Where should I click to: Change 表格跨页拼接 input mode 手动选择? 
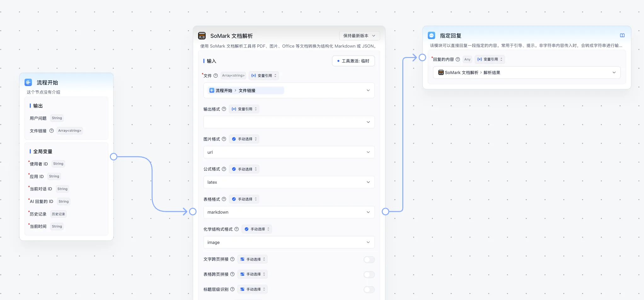pyautogui.click(x=253, y=274)
